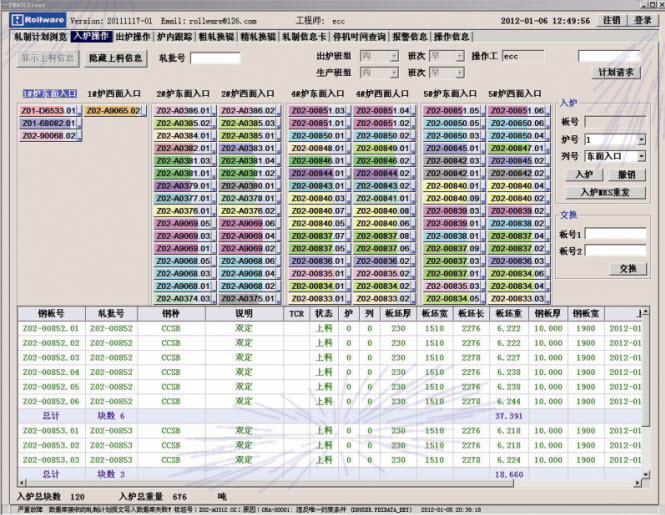The image size is (665, 515).
Task: Expand the 生产班组 dropdown
Action: pyautogui.click(x=379, y=73)
